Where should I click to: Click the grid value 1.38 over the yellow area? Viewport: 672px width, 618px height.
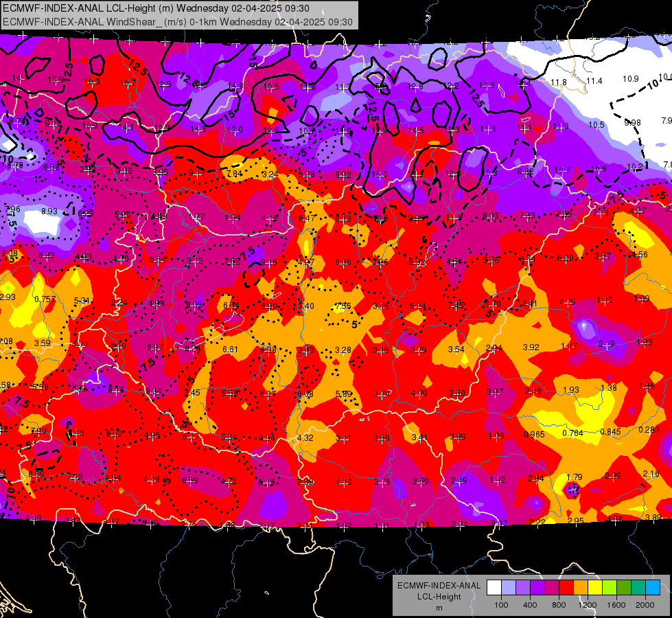point(609,388)
